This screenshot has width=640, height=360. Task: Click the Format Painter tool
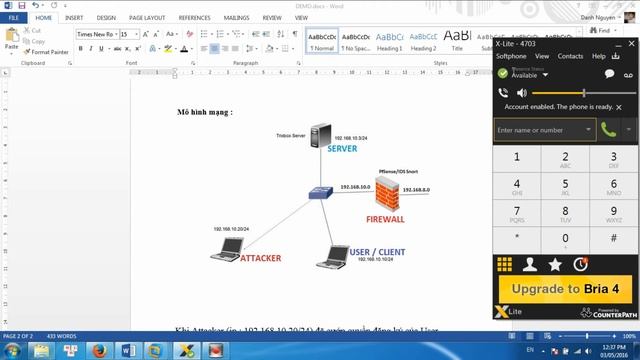46,52
